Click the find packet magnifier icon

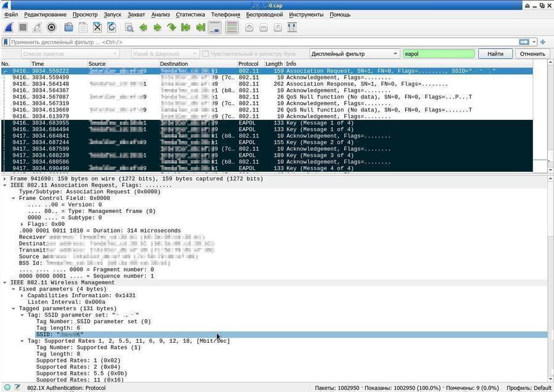[129, 28]
